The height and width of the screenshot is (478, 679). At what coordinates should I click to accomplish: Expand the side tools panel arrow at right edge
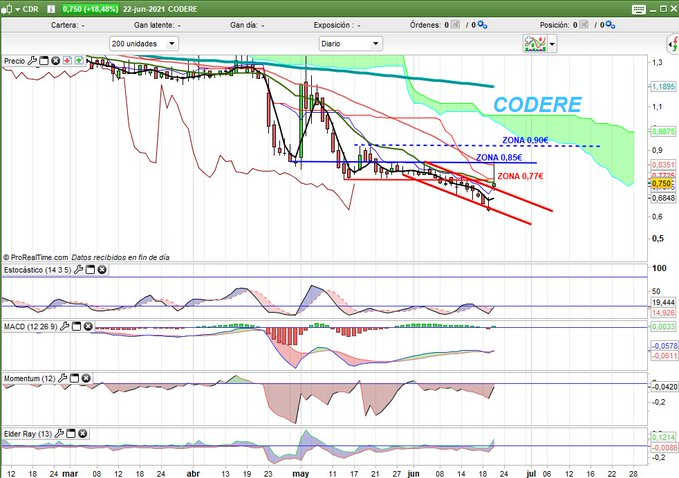[673, 44]
